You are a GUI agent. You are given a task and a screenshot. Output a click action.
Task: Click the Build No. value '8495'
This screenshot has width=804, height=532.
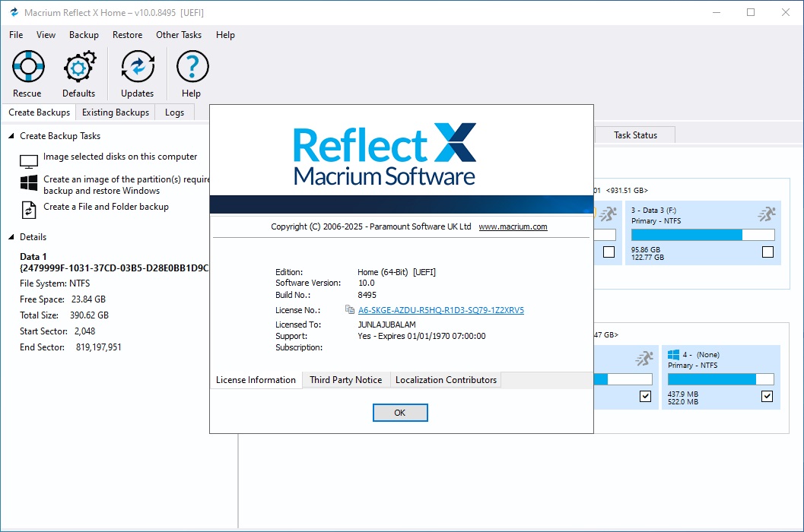367,295
